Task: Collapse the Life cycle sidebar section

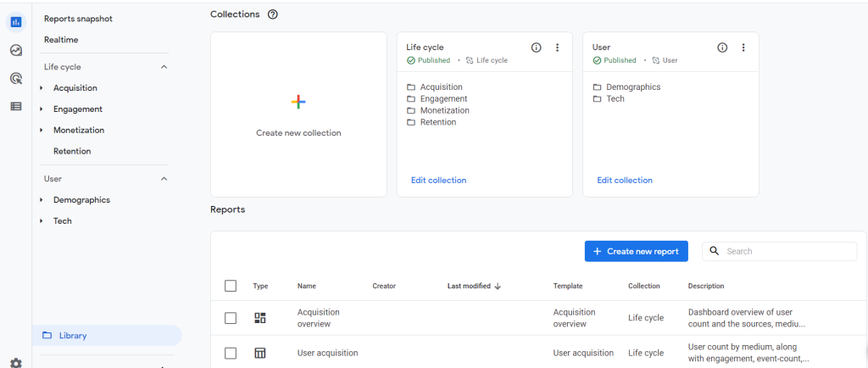Action: 164,67
